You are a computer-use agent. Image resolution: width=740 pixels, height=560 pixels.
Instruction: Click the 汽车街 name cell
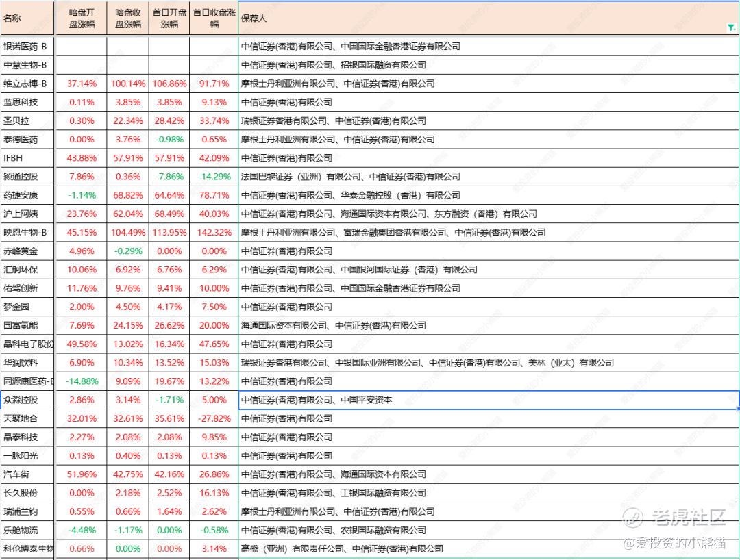(27, 474)
